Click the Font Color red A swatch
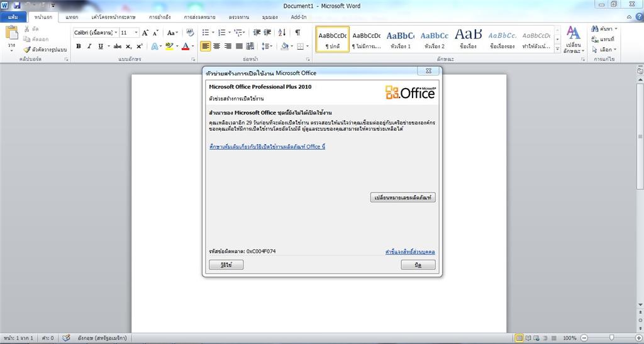Screen dimensions: 644x344 click(x=186, y=47)
